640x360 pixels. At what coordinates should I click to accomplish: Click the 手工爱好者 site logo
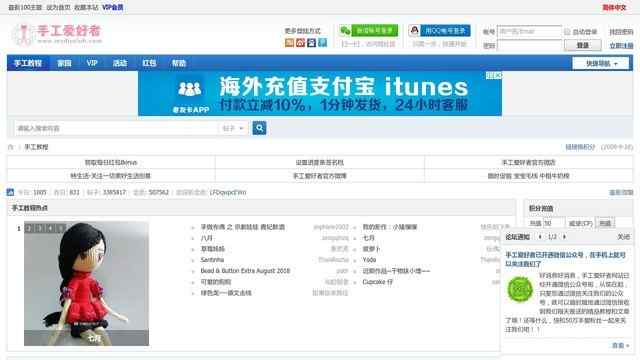click(x=57, y=35)
